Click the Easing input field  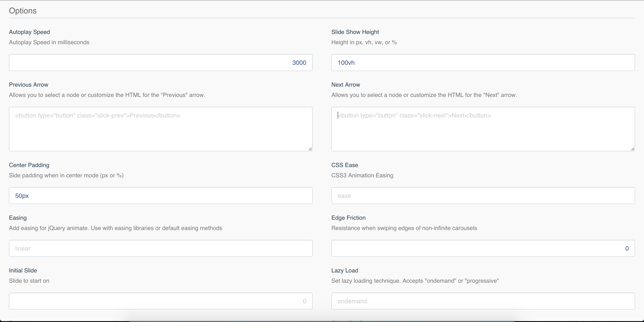161,248
